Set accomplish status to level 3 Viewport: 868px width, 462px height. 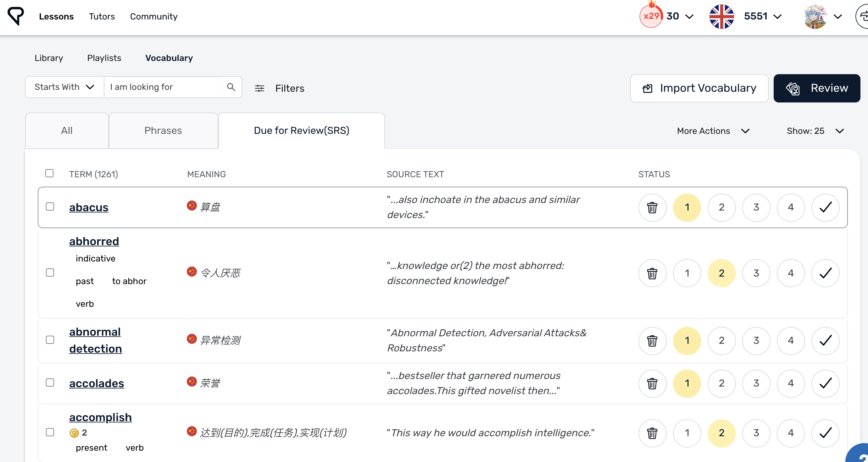756,433
